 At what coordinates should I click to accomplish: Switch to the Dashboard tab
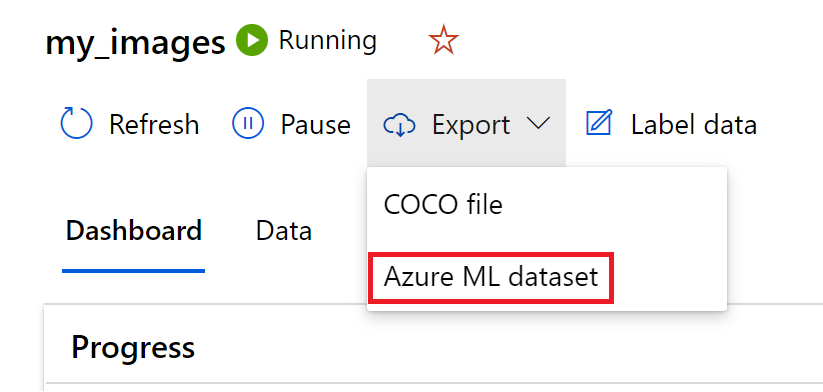pos(134,231)
